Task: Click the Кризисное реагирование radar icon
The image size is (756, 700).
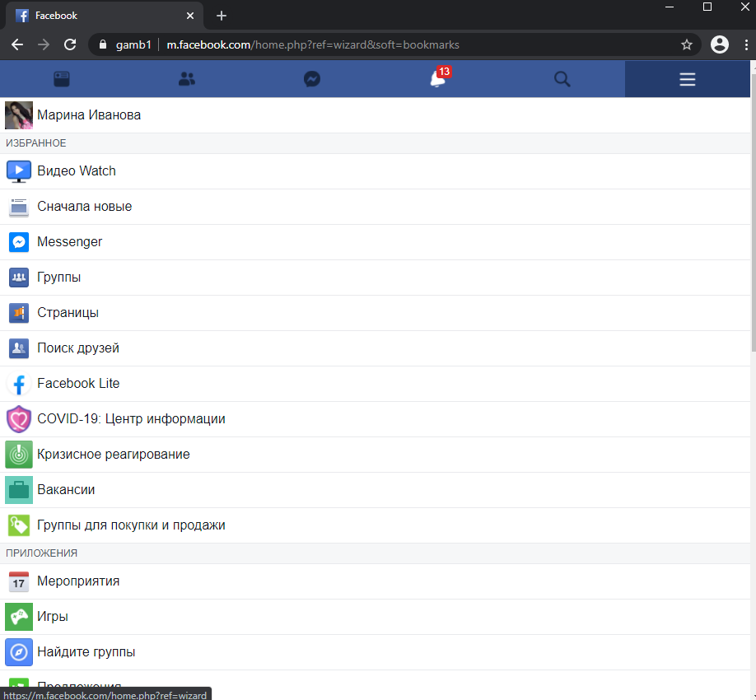Action: tap(19, 455)
